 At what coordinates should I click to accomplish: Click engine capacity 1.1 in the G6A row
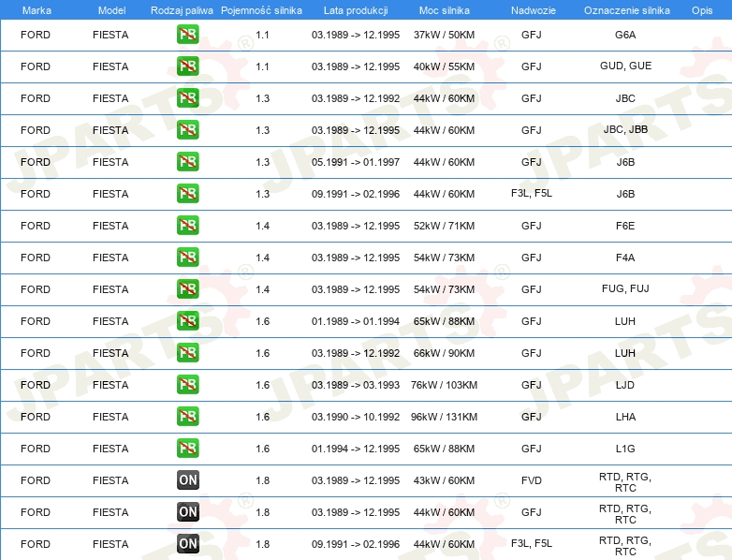click(x=262, y=35)
